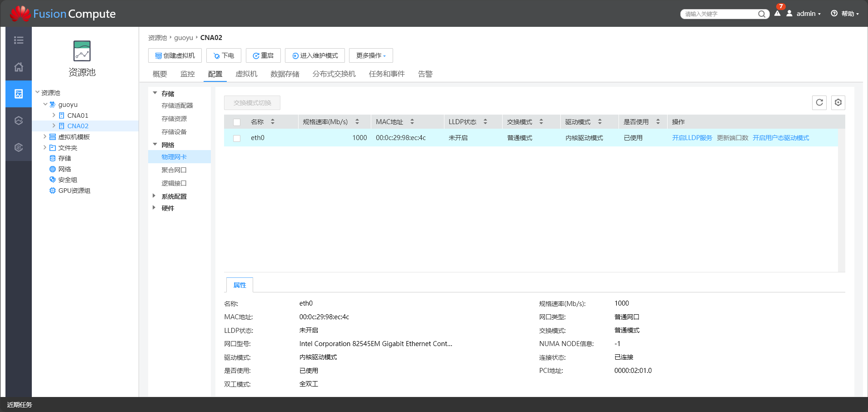Click the CNA01 host icon
The image size is (868, 412).
click(x=62, y=116)
